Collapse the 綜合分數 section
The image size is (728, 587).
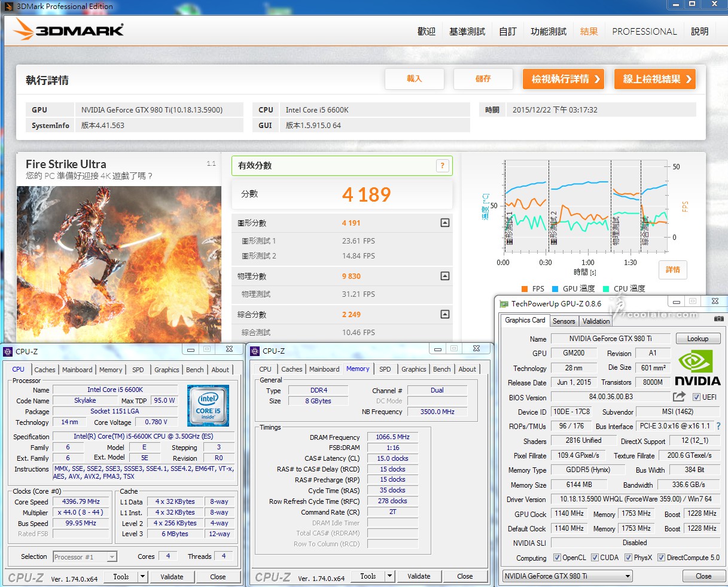(x=444, y=314)
